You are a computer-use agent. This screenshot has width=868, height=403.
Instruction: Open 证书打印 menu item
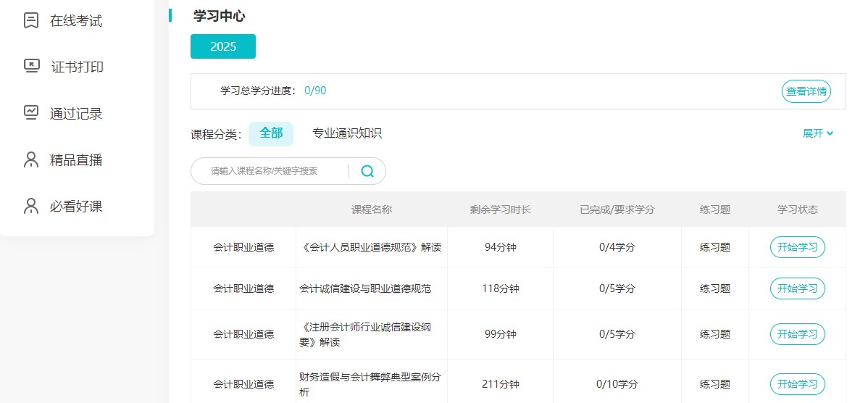(x=77, y=67)
